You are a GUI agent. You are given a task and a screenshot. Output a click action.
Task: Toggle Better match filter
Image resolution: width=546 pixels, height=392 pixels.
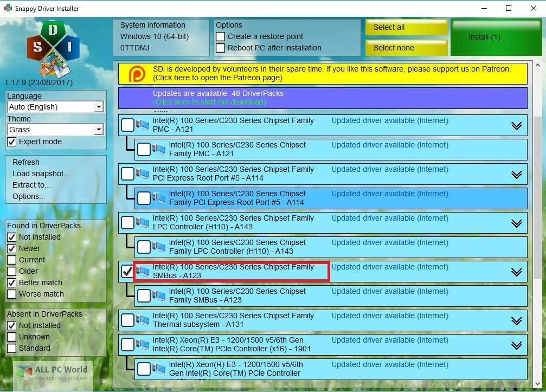(x=12, y=282)
